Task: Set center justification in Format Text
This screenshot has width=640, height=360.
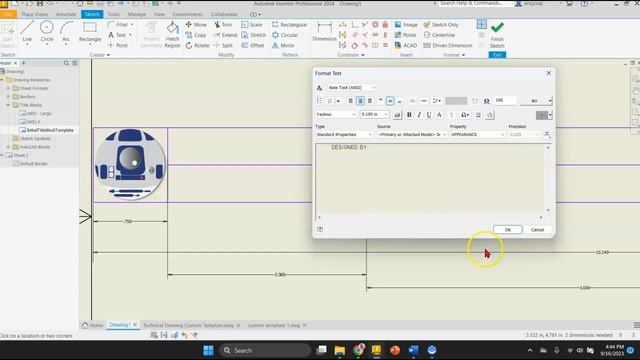Action: tap(360, 101)
